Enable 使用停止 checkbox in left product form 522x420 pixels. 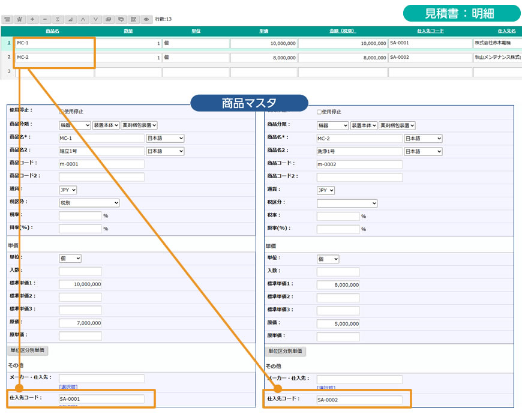click(61, 112)
